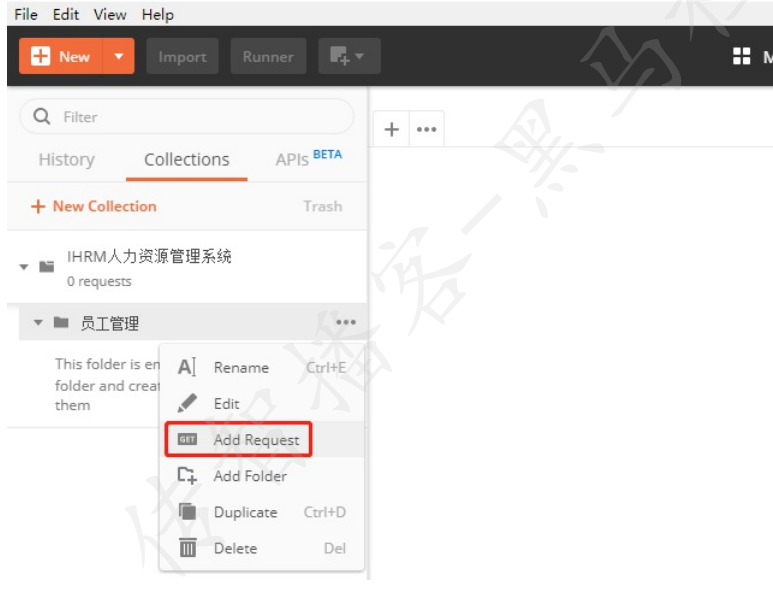Choose Rename from the context menu

point(262,367)
